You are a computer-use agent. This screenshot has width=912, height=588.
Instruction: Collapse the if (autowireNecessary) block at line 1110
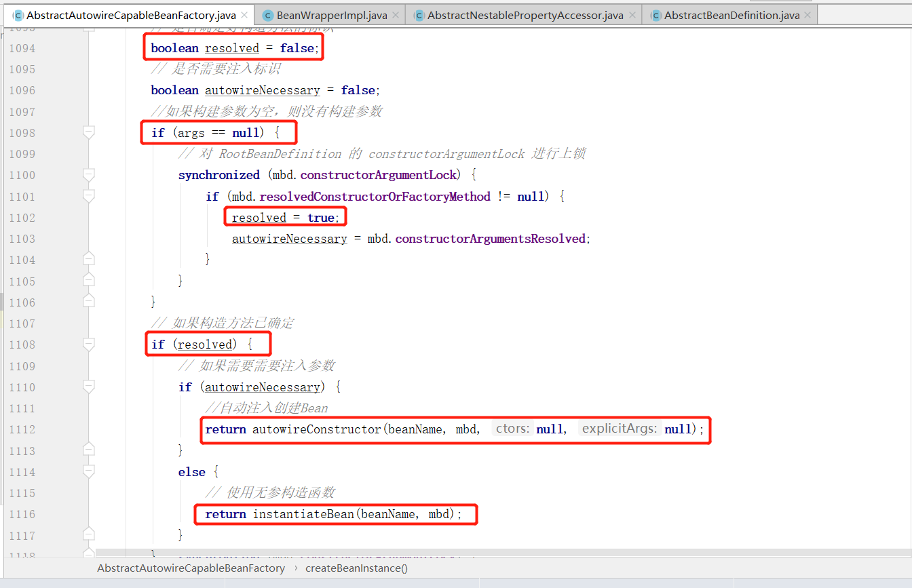point(88,387)
